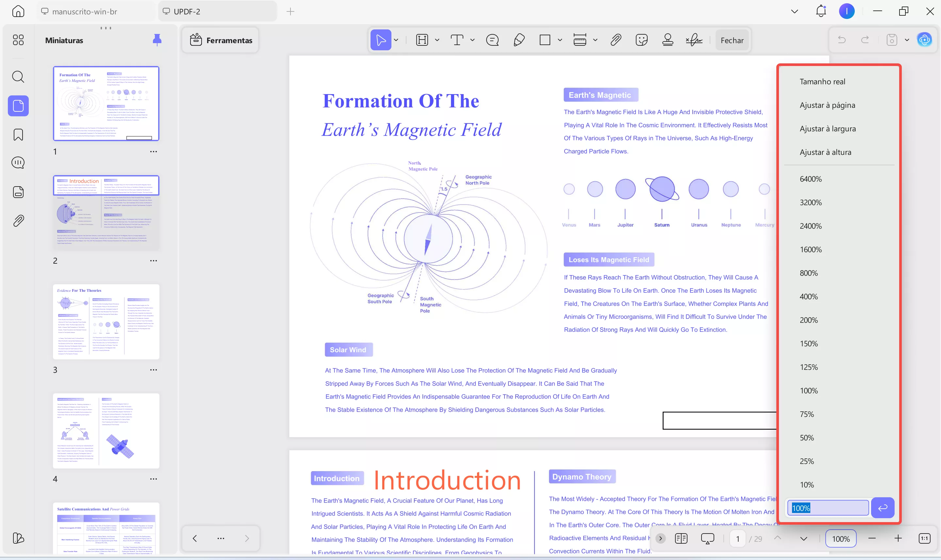
Task: Expand the rectangle shape tool dropdown
Action: tap(560, 40)
